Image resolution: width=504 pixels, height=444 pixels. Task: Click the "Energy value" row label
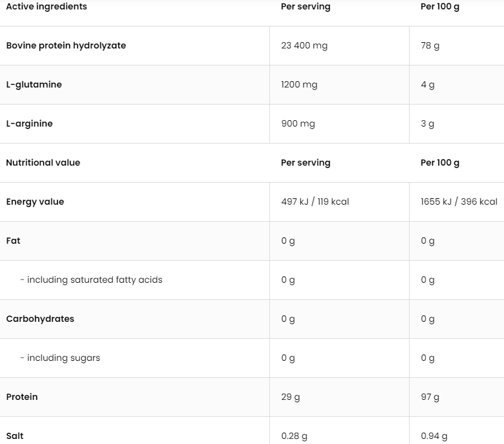[x=35, y=202]
